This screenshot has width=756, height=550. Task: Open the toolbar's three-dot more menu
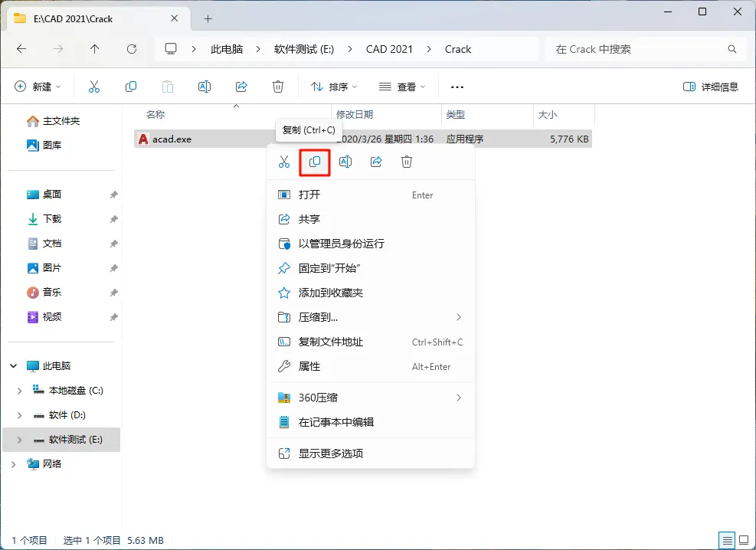(457, 87)
